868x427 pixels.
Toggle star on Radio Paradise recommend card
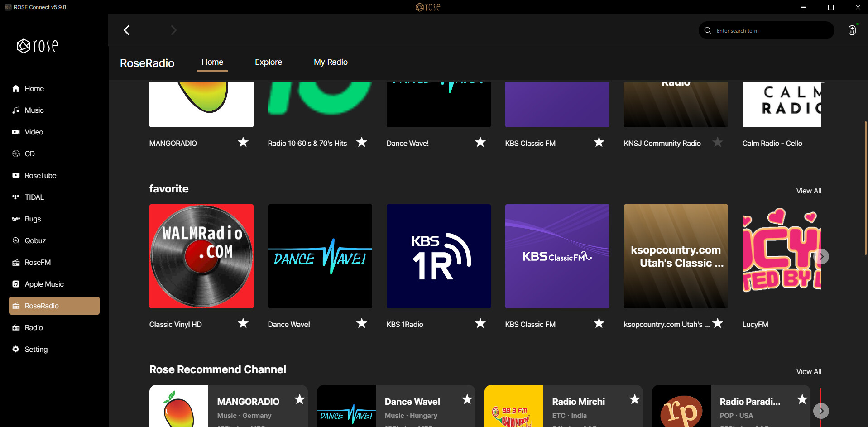pyautogui.click(x=802, y=399)
